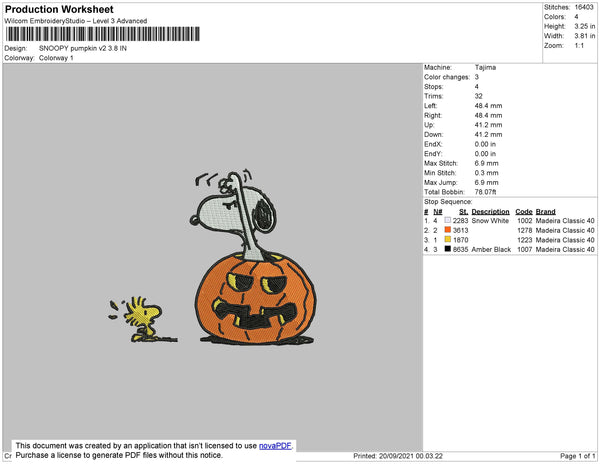Image resolution: width=600 pixels, height=464 pixels.
Task: Click the trims value 32
Action: (x=478, y=96)
